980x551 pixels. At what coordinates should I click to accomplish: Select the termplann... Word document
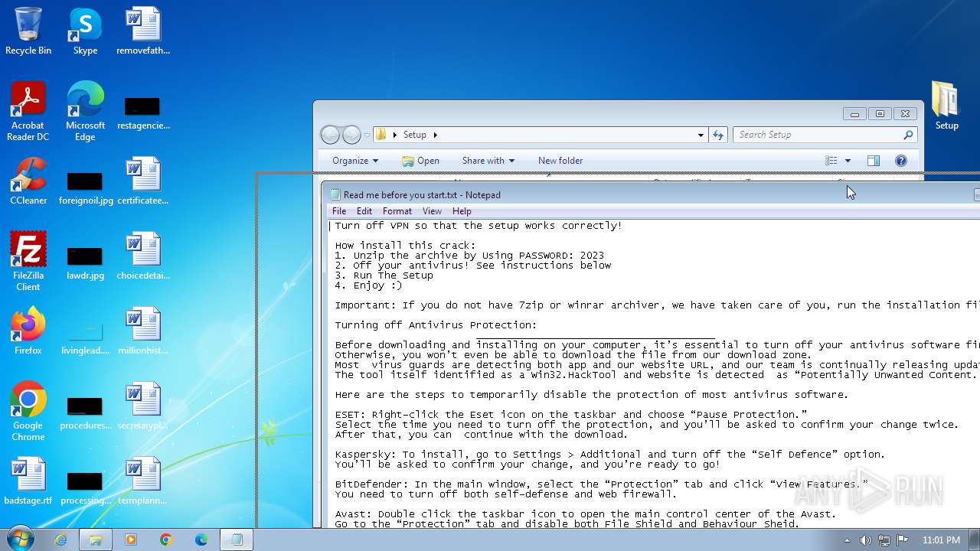pyautogui.click(x=143, y=481)
